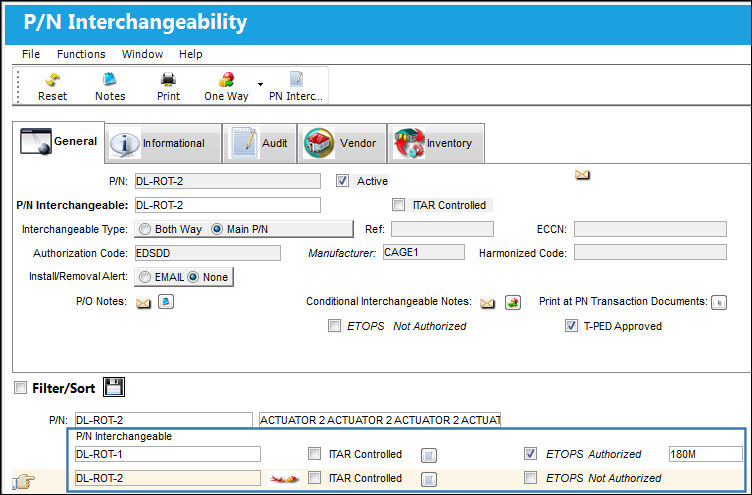Screen dimensions: 752x495
Task: Click the envelope icon near Active
Action: coord(582,175)
